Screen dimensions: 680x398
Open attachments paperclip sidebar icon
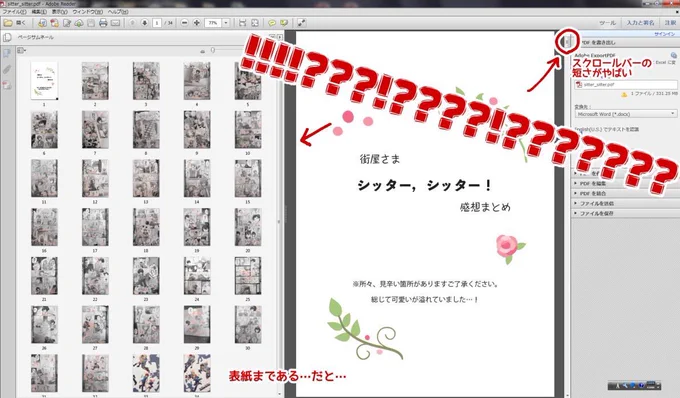tap(7, 69)
